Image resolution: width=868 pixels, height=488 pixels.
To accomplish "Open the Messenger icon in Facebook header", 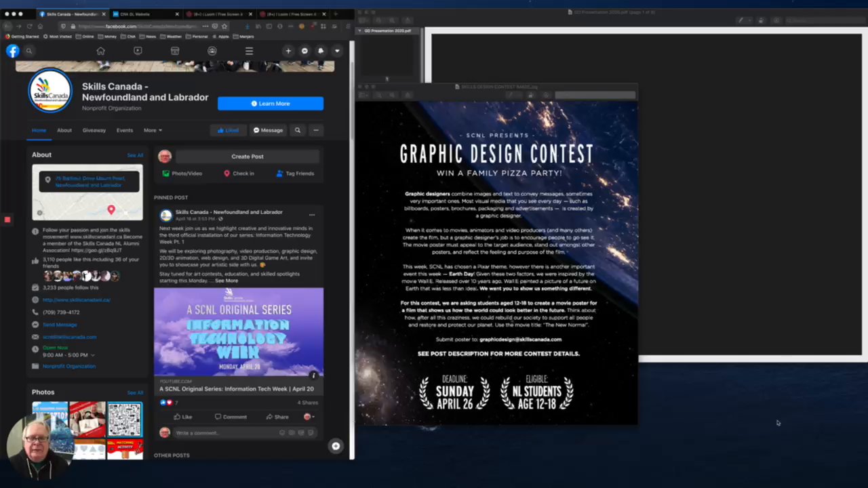I will pyautogui.click(x=304, y=51).
